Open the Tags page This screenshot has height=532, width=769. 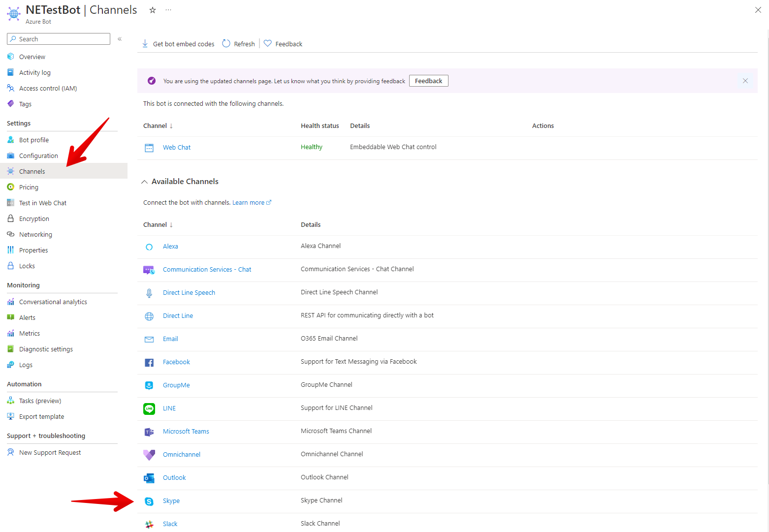pyautogui.click(x=25, y=104)
